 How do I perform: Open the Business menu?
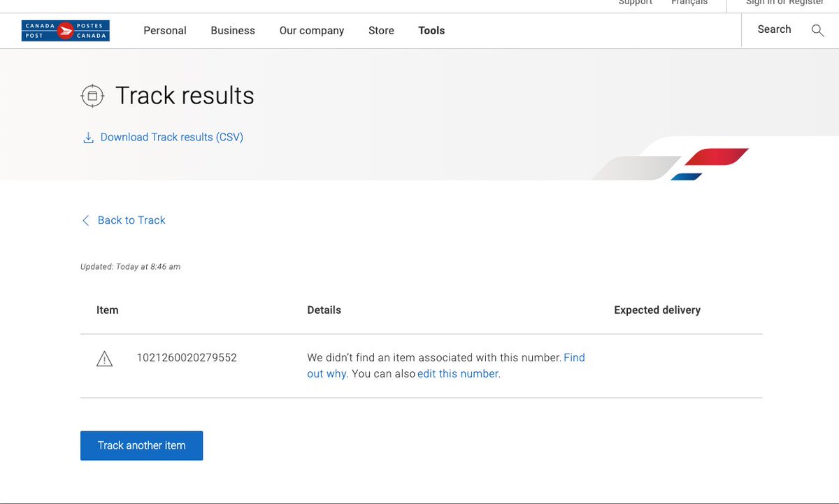233,31
